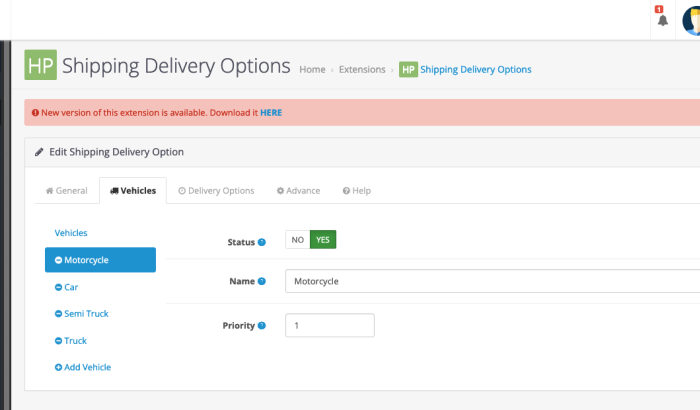Set Status toggle to YES

pos(323,240)
